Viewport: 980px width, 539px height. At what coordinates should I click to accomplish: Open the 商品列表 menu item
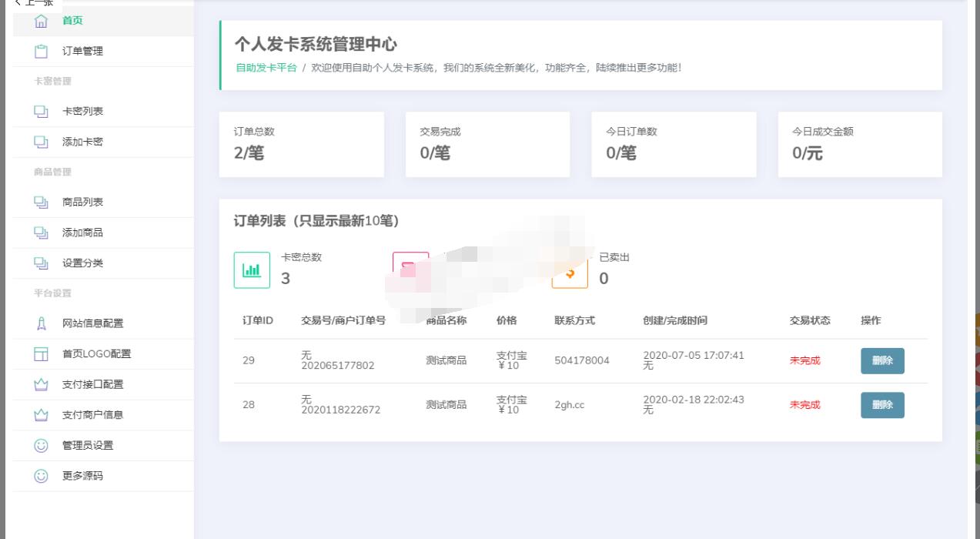tap(82, 203)
